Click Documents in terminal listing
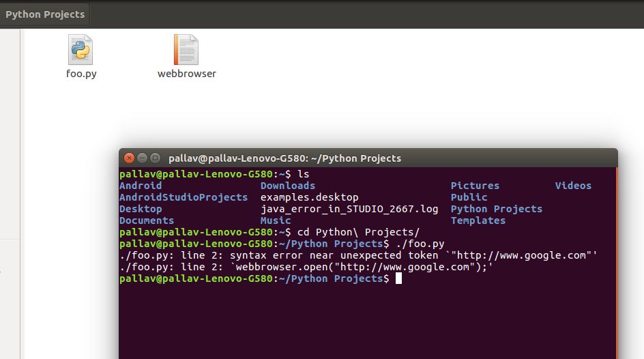Image resolution: width=644 pixels, height=359 pixels. [147, 220]
